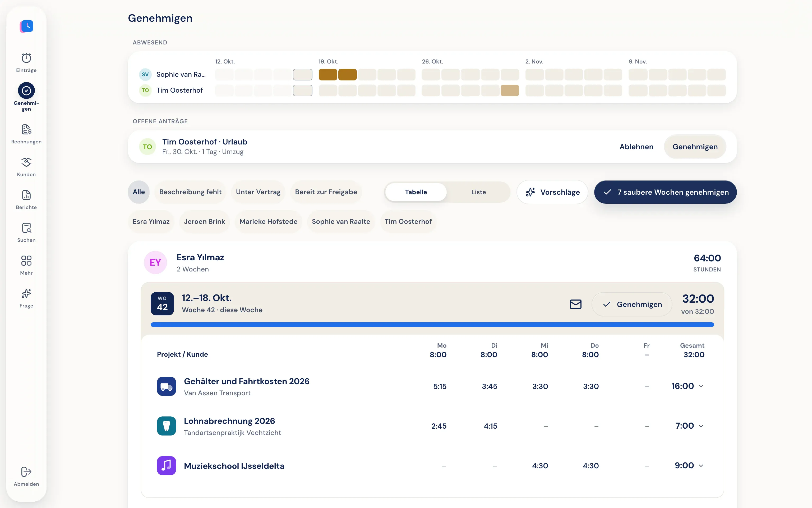Expand the Lohnabrechnung 7:00 row chevron
The height and width of the screenshot is (508, 812).
coord(701,426)
